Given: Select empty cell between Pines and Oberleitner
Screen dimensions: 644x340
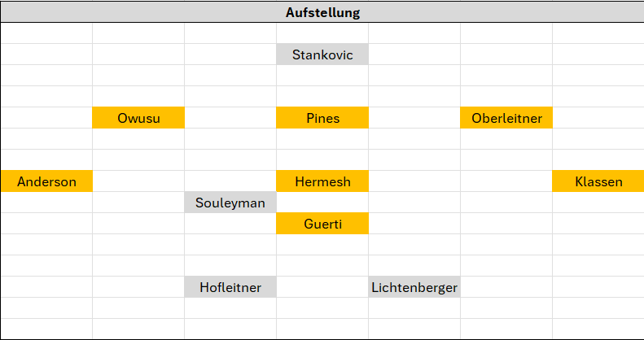Looking at the screenshot, I should (414, 118).
